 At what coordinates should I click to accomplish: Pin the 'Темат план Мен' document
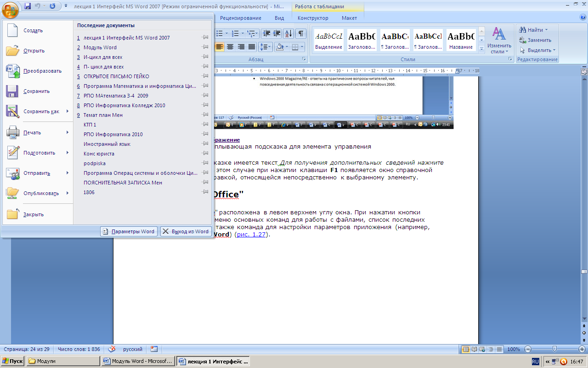(205, 115)
